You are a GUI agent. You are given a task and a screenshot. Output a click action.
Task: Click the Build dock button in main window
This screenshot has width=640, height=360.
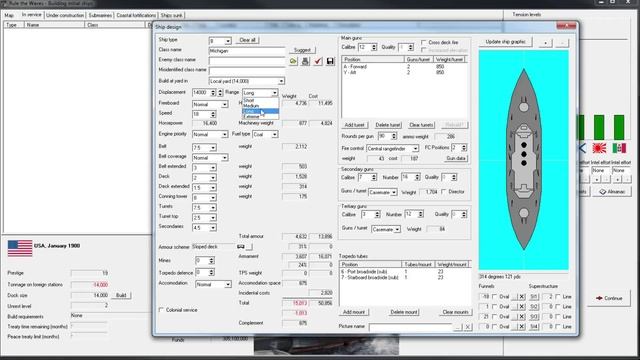click(x=121, y=295)
